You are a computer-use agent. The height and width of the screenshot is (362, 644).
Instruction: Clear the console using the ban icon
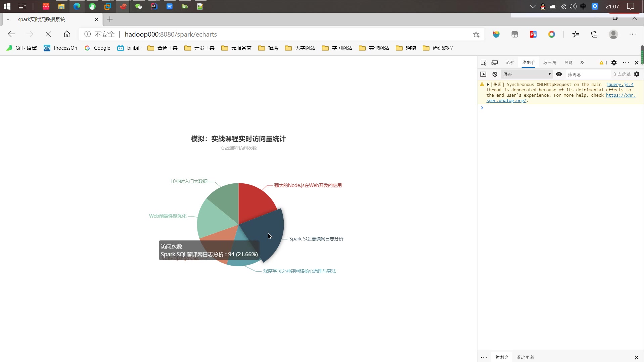(x=495, y=74)
